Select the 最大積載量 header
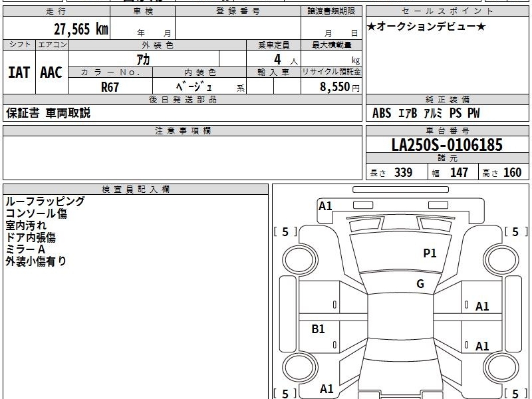This screenshot has width=532, height=399. click(331, 45)
